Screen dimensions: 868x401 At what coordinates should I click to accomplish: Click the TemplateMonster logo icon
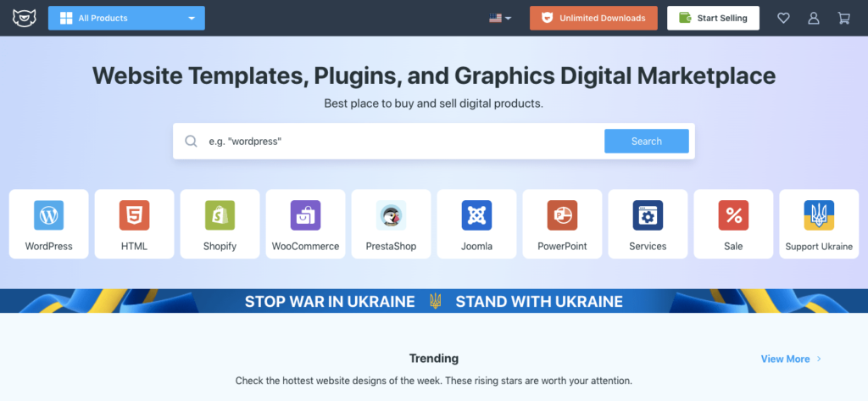click(x=23, y=18)
